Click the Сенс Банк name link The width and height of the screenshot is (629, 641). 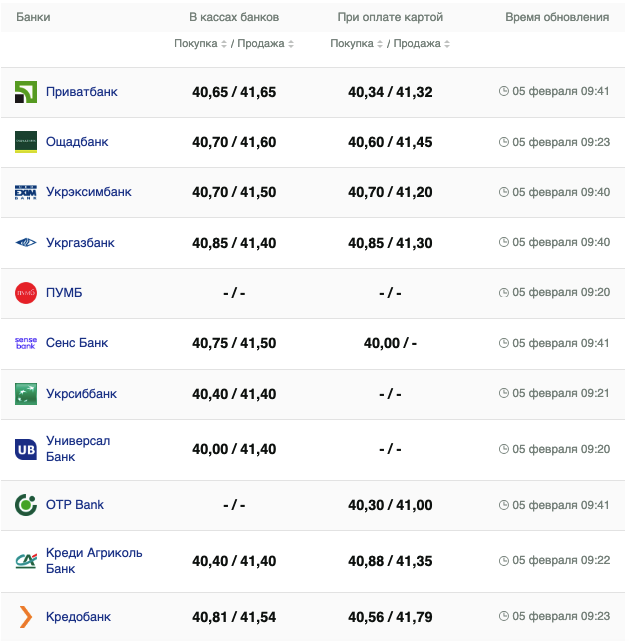(x=77, y=343)
